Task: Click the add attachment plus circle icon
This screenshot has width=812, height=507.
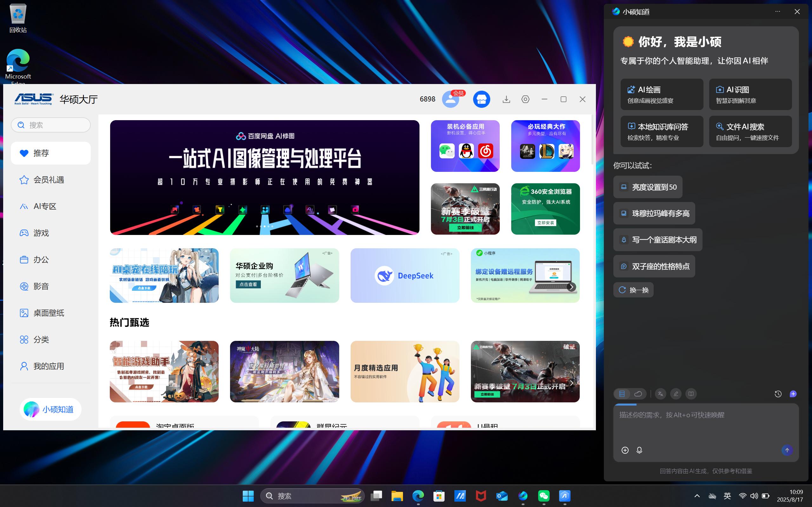Action: pos(625,450)
